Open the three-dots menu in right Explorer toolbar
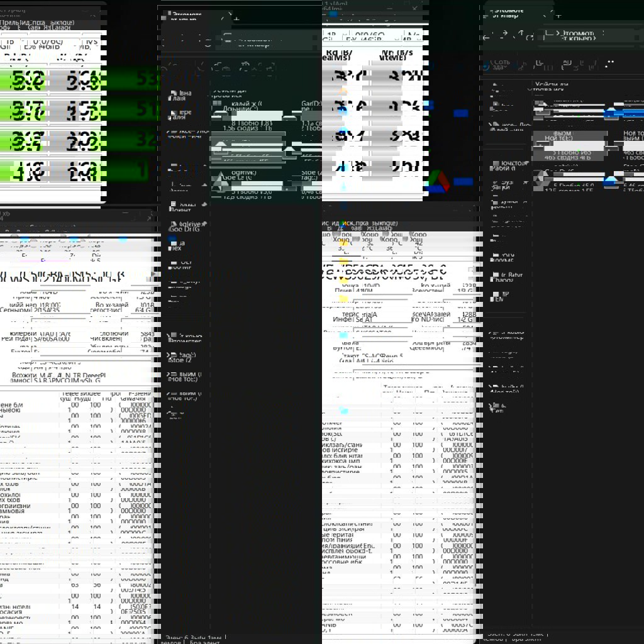Viewport: 644px width, 644px height. point(609,64)
